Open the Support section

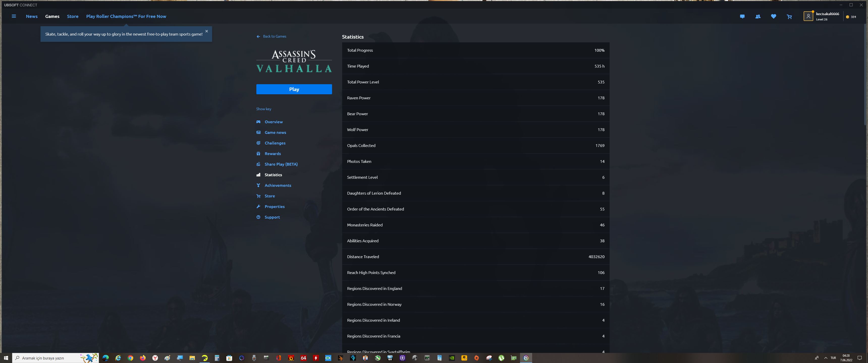(x=272, y=217)
